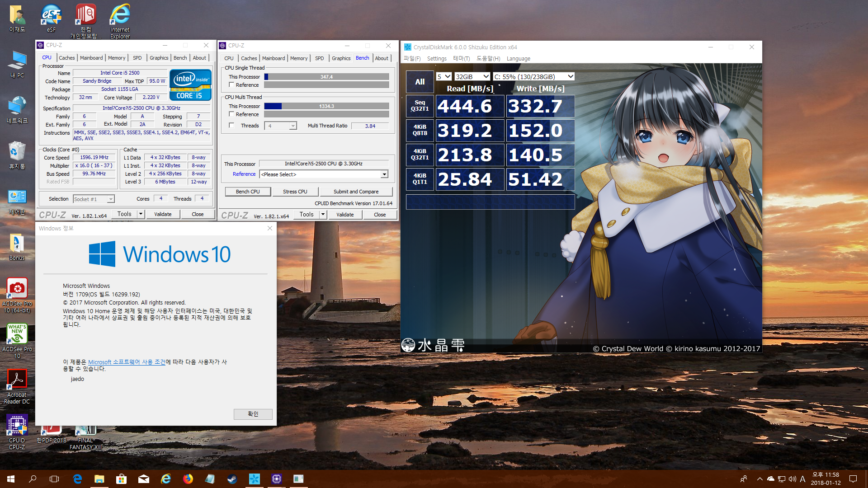The width and height of the screenshot is (868, 488).
Task: Open the Action Center notification icon
Action: pos(853,479)
